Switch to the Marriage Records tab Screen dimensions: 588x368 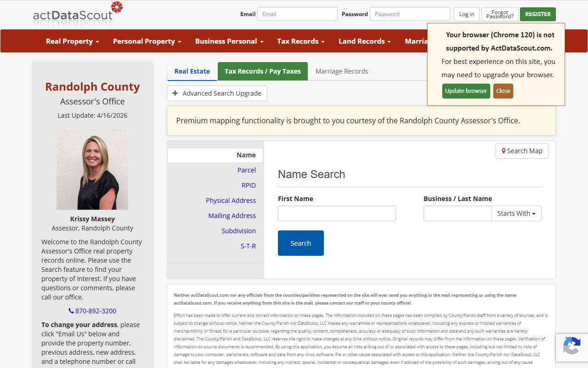pyautogui.click(x=342, y=71)
